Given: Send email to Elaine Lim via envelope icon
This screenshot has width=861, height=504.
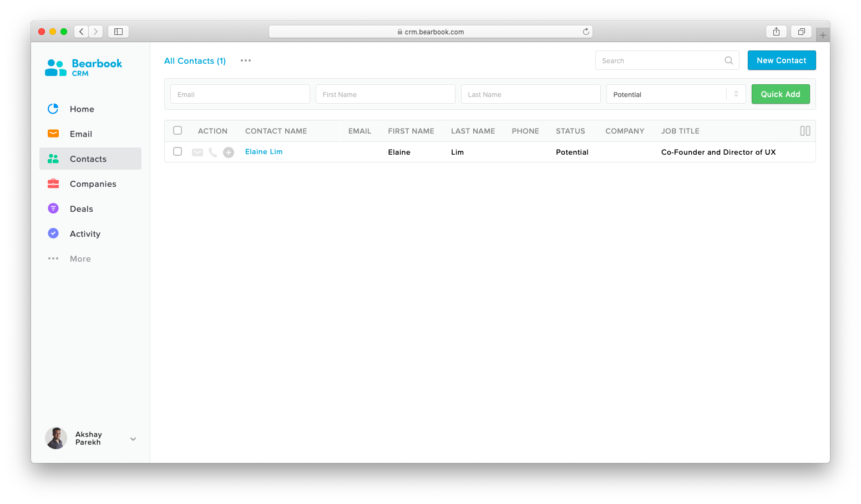Looking at the screenshot, I should (197, 152).
